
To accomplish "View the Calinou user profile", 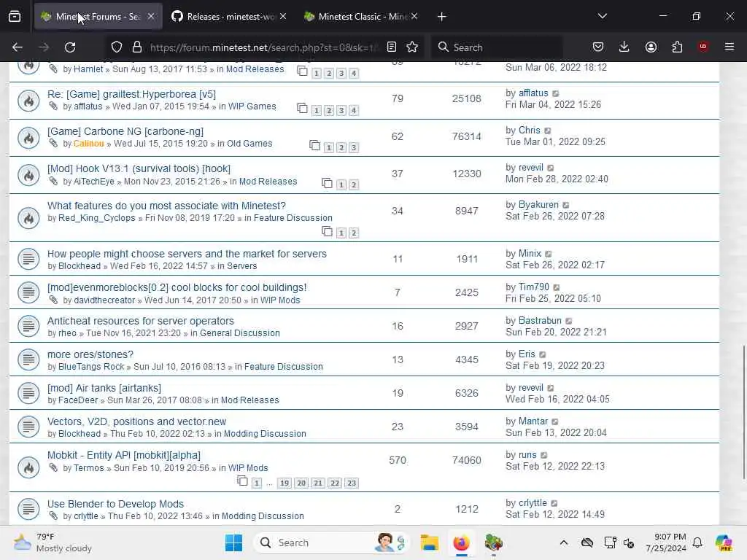I will pos(88,144).
